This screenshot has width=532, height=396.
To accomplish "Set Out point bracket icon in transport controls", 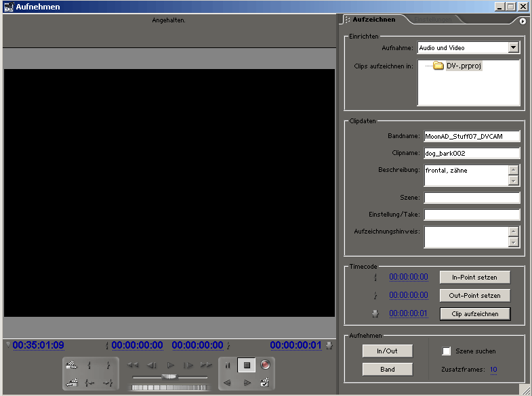I will (108, 365).
